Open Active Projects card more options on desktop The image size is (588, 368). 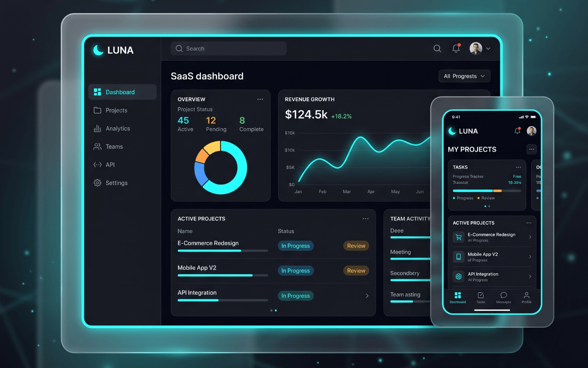coord(366,219)
